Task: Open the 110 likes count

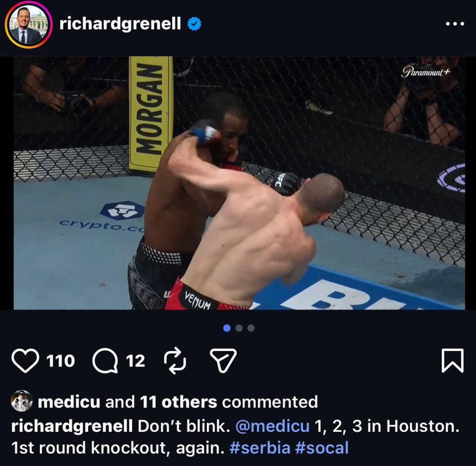Action: point(61,361)
